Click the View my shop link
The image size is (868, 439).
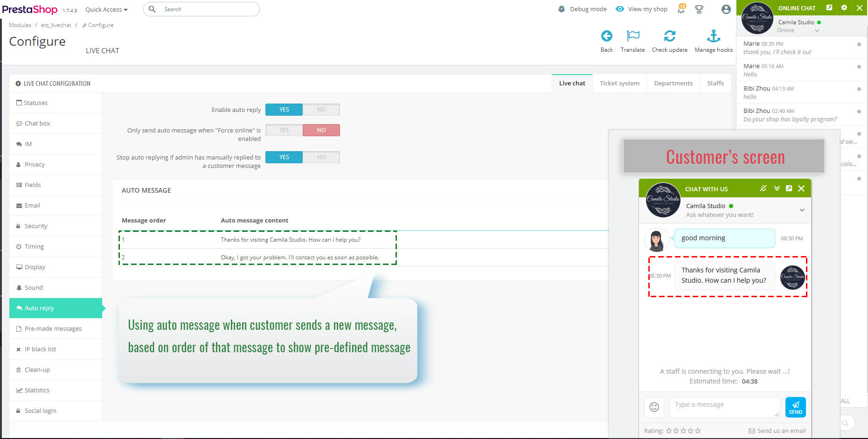[x=648, y=9]
